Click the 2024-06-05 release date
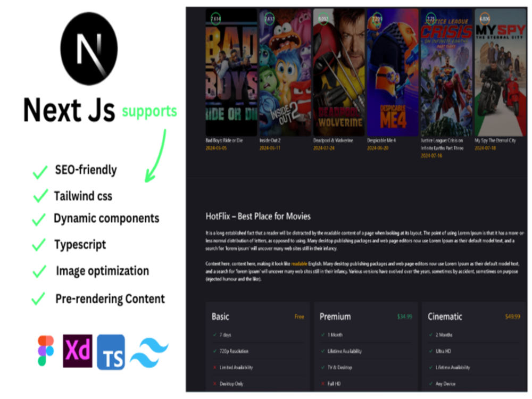The image size is (532, 399). (216, 148)
